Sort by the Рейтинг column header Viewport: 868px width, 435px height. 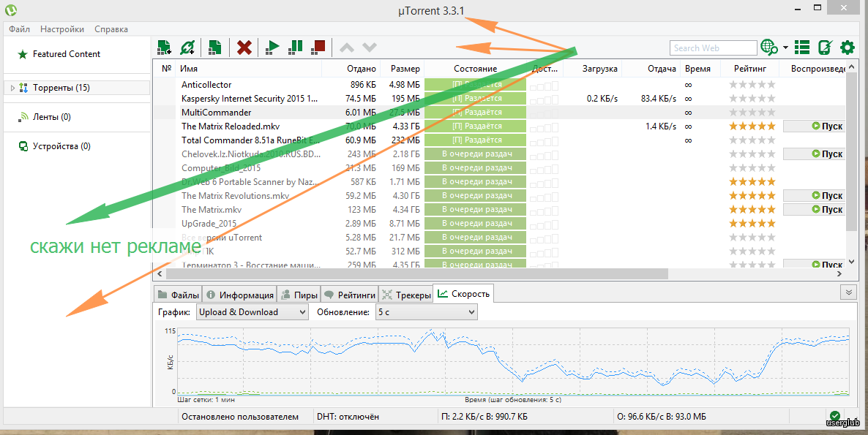[751, 69]
